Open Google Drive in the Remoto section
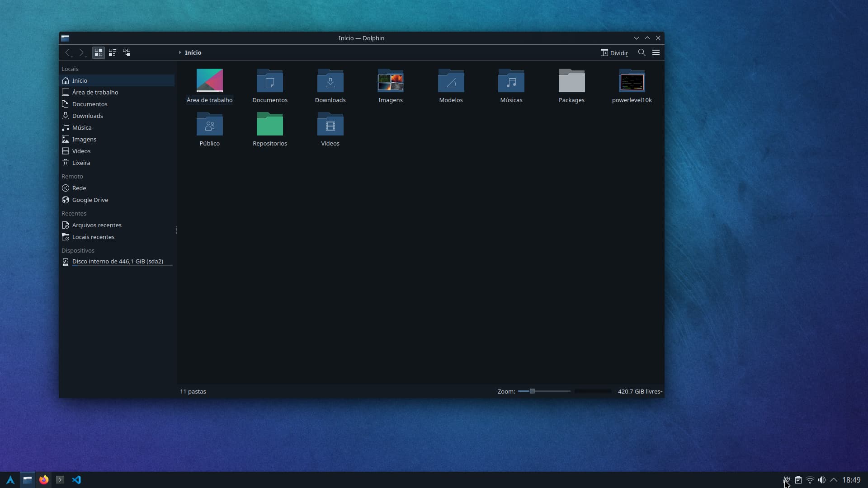Screen dimensions: 868x488 [x=90, y=200]
